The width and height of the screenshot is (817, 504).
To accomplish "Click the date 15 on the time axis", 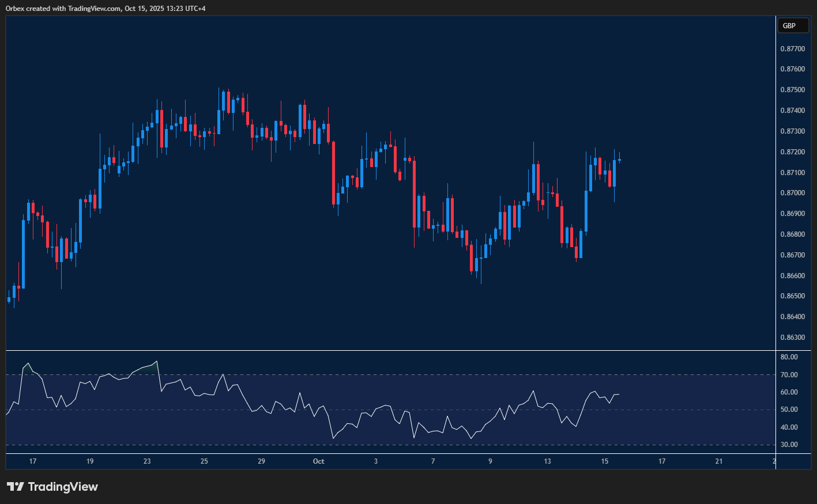I will pos(604,461).
